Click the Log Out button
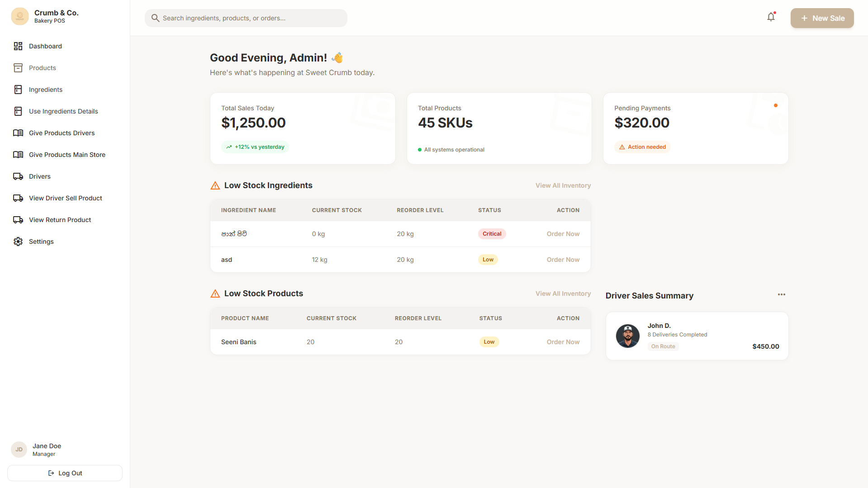Viewport: 868px width, 488px height. click(x=65, y=473)
